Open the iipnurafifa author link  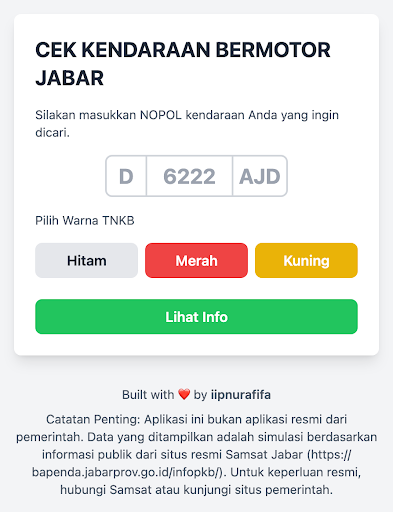241,395
